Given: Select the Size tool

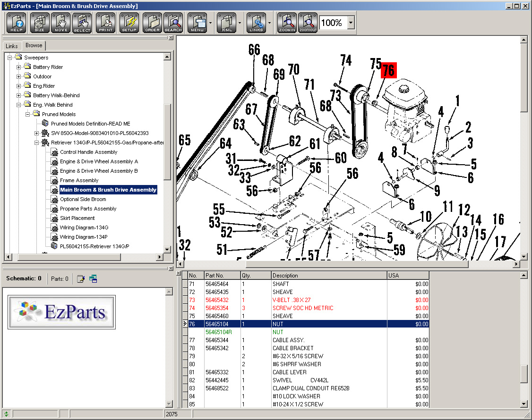Looking at the screenshot, I should pos(40,23).
